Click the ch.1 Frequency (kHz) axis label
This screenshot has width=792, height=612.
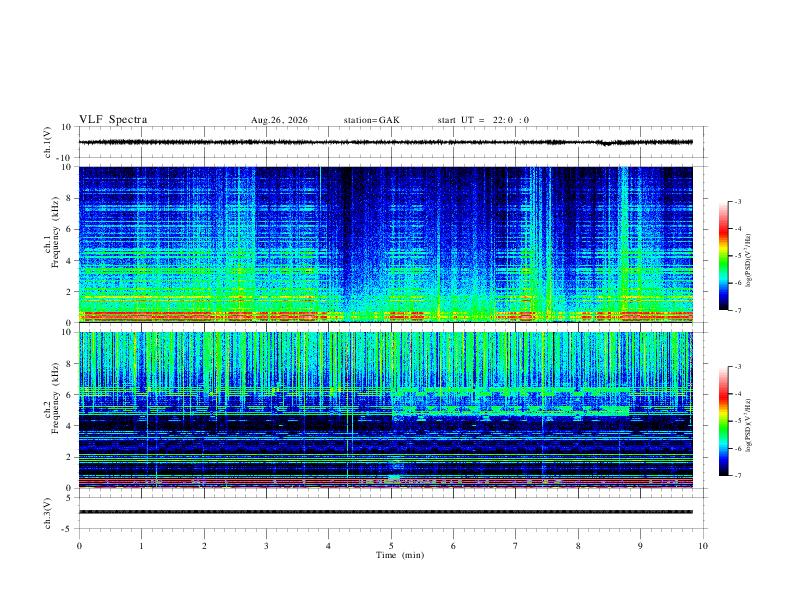tap(55, 232)
